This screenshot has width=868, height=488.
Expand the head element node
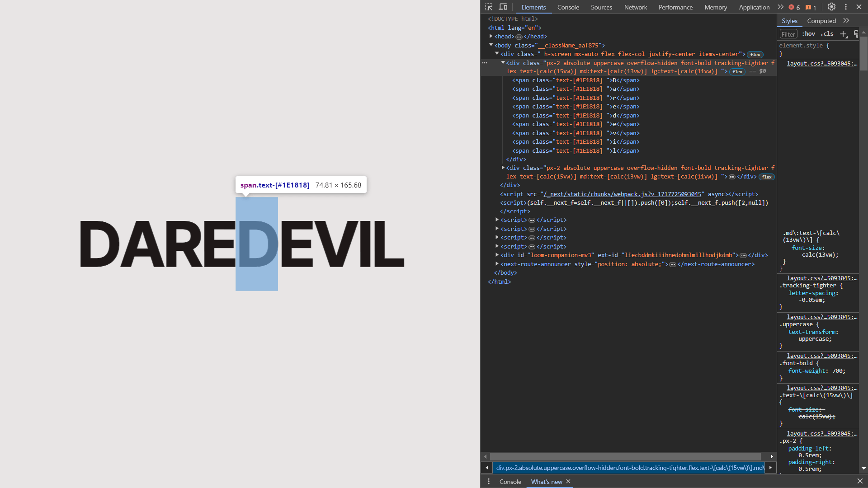(x=491, y=36)
